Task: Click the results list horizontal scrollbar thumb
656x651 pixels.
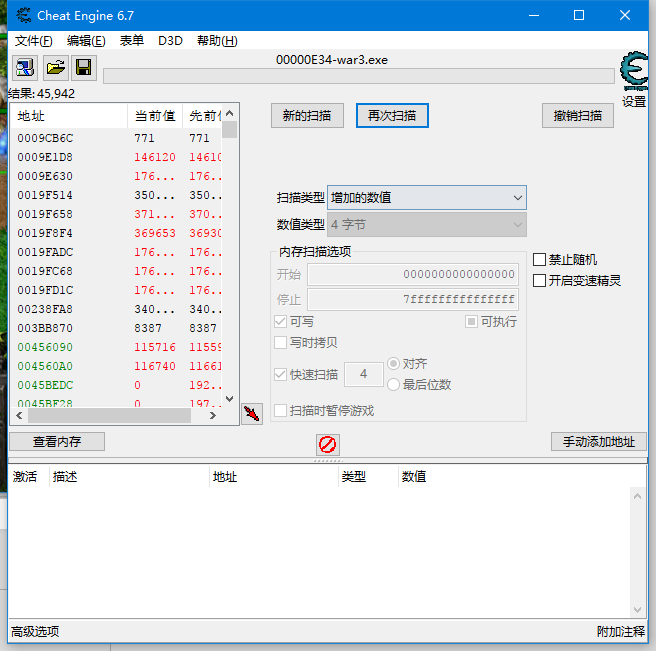Action: (x=109, y=415)
